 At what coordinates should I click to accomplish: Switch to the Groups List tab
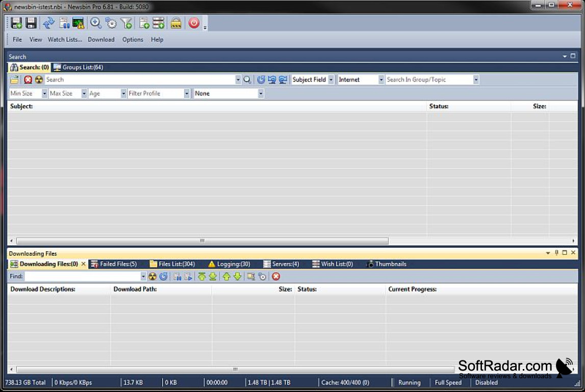pos(78,67)
